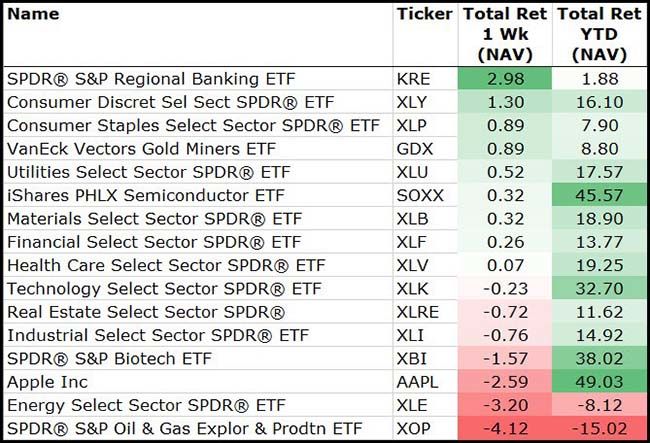650x443 pixels.
Task: Click the green 2.98 weekly return cell
Action: pyautogui.click(x=505, y=78)
